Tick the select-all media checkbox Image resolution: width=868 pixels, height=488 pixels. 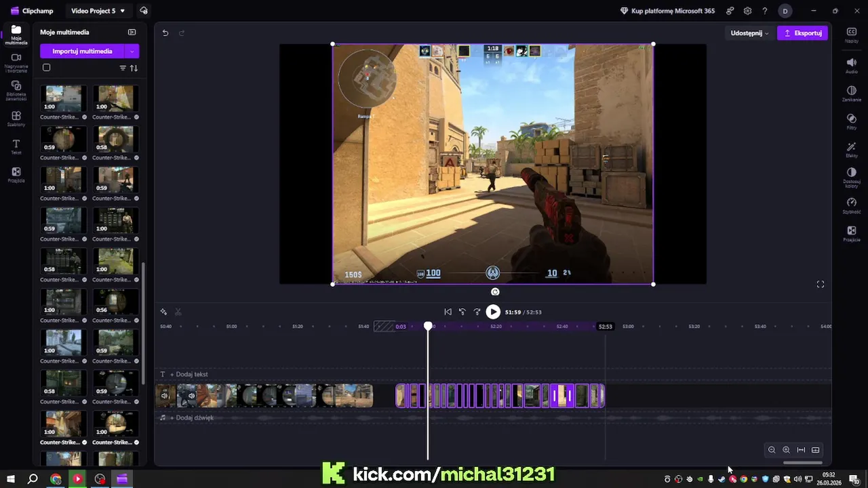point(46,68)
